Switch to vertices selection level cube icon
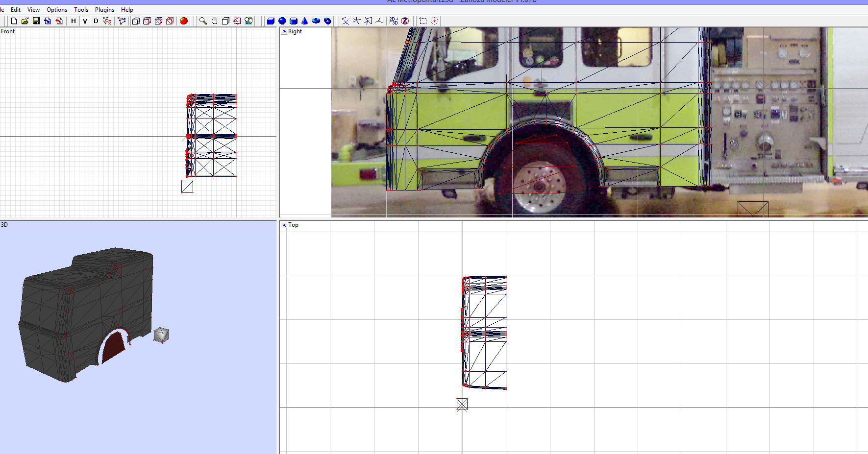The image size is (868, 454). tap(136, 21)
